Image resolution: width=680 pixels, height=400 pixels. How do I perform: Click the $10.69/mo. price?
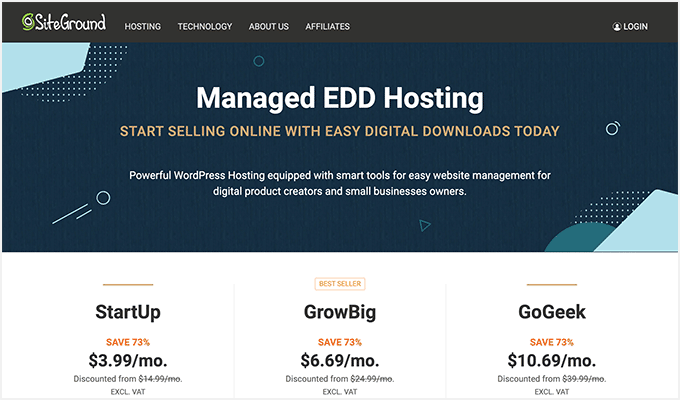tap(552, 361)
